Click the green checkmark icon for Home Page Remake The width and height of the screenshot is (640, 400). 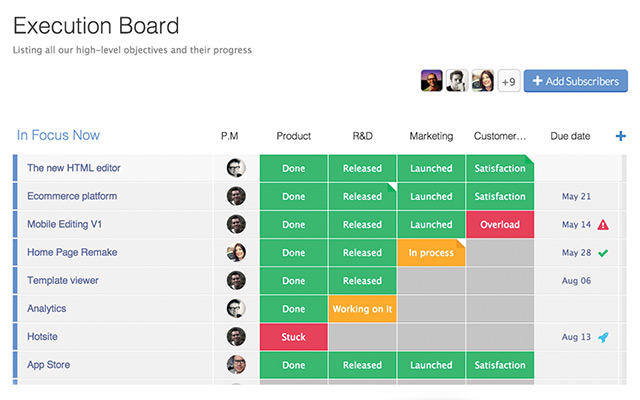click(603, 253)
